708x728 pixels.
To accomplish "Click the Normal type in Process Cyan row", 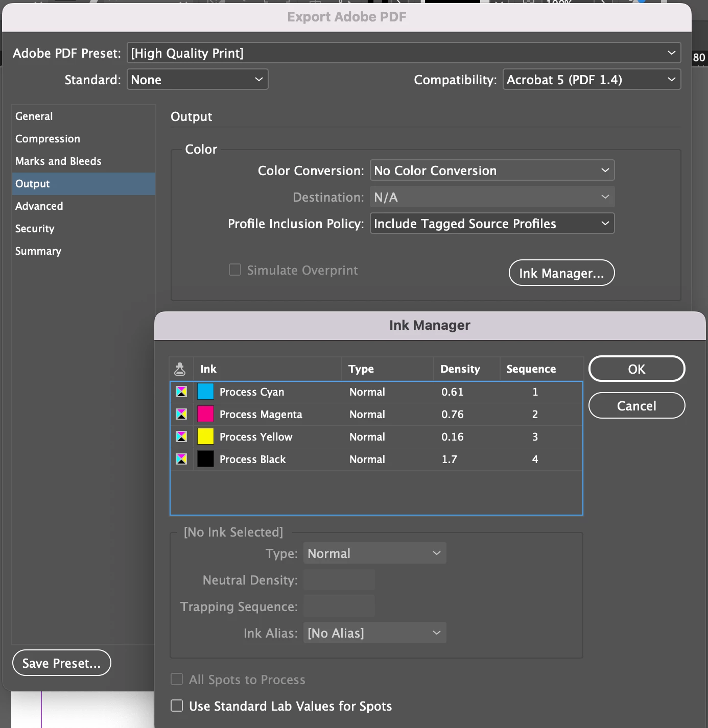I will click(x=367, y=392).
